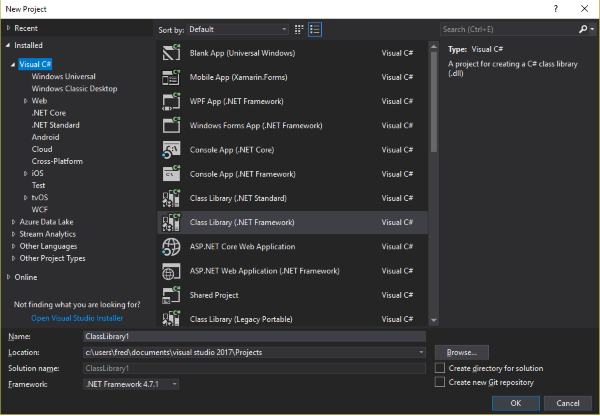Click the Console App (.NET Core) template icon
This screenshot has width=600, height=416.
click(x=171, y=150)
